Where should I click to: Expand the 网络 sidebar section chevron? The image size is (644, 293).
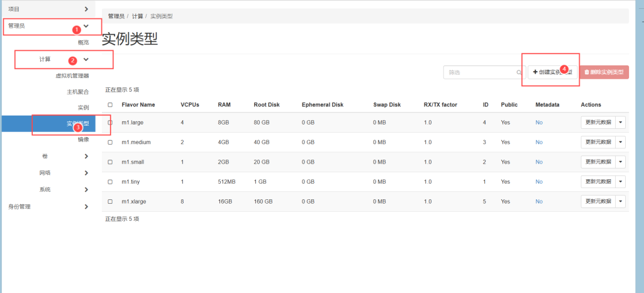click(x=86, y=173)
